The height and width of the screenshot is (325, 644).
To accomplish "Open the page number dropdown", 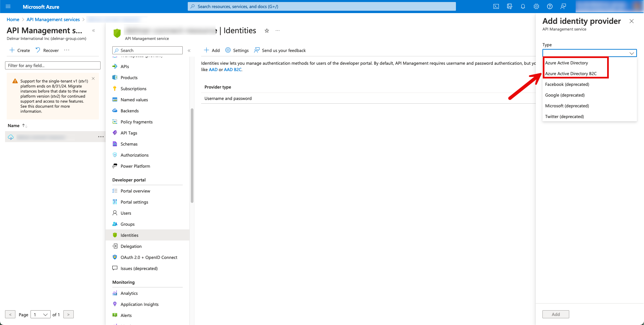I will coord(41,315).
